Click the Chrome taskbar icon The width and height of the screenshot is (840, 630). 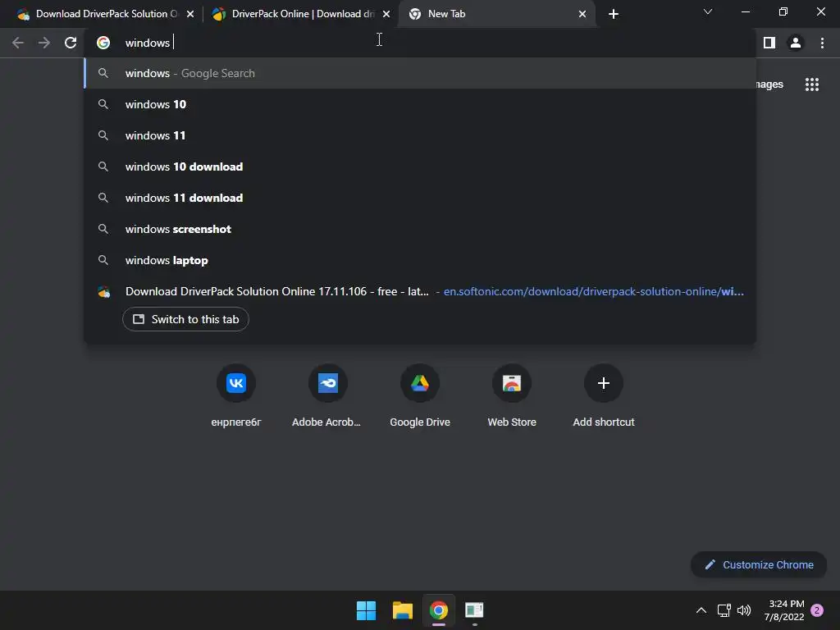coord(438,610)
